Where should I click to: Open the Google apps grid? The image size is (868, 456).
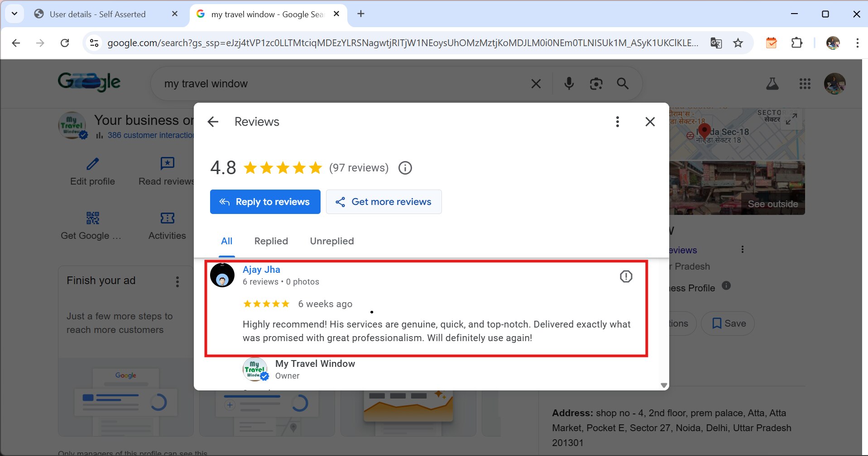tap(805, 84)
